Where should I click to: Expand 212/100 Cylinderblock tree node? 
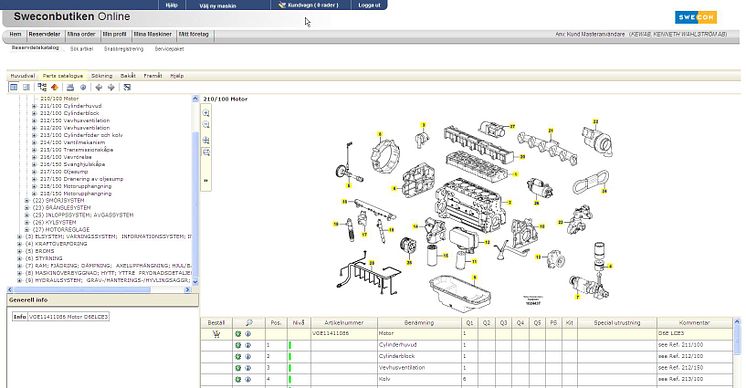(34, 113)
